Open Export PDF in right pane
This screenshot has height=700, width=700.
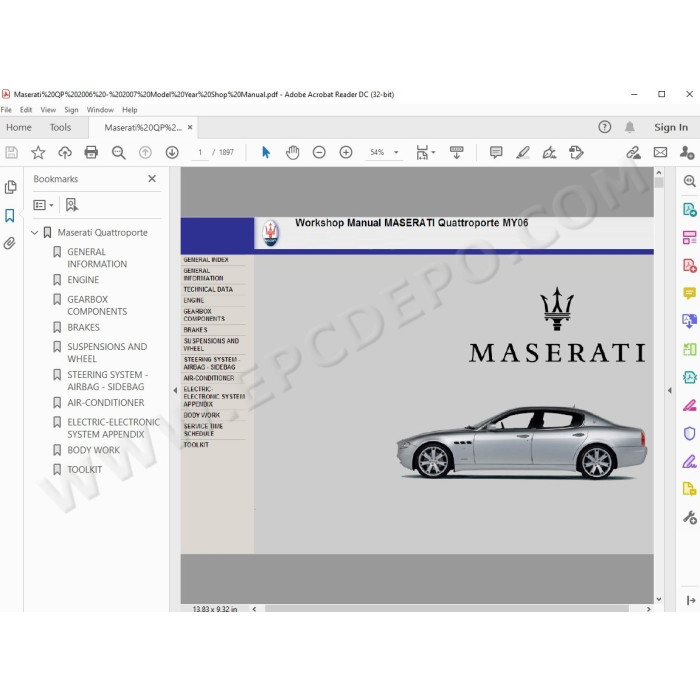[689, 209]
